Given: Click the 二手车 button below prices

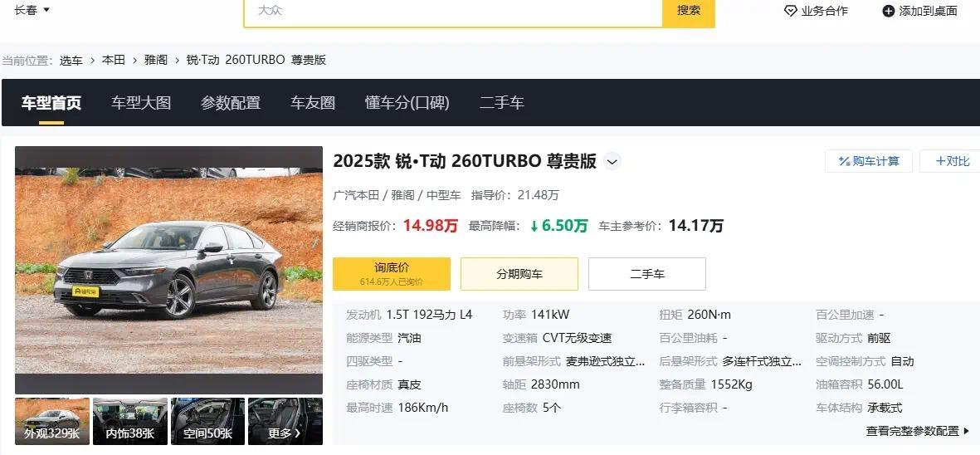Looking at the screenshot, I should [x=647, y=274].
